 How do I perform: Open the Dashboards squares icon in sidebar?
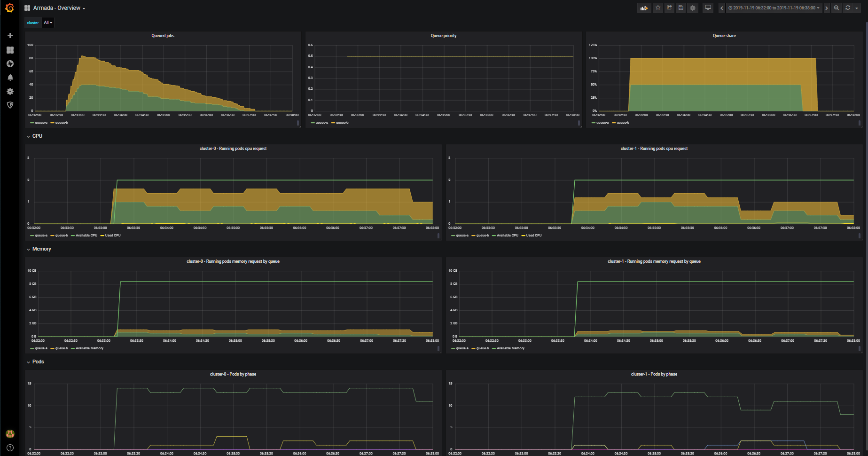pyautogui.click(x=10, y=50)
